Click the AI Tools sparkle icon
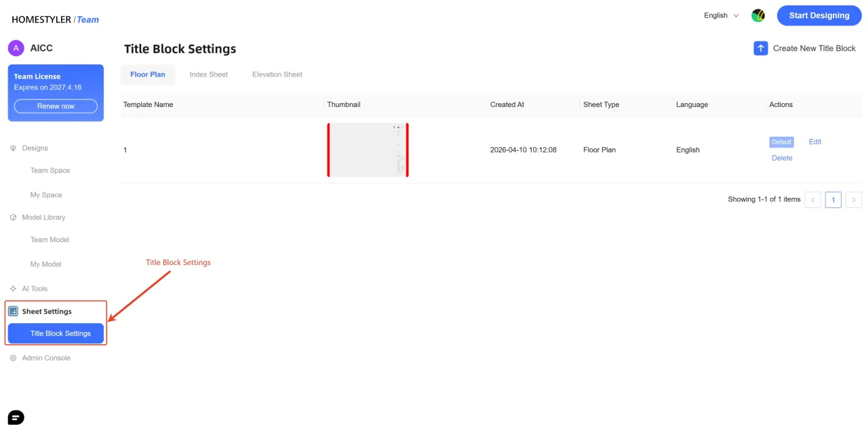Viewport: 868px width, 433px height. pyautogui.click(x=14, y=289)
